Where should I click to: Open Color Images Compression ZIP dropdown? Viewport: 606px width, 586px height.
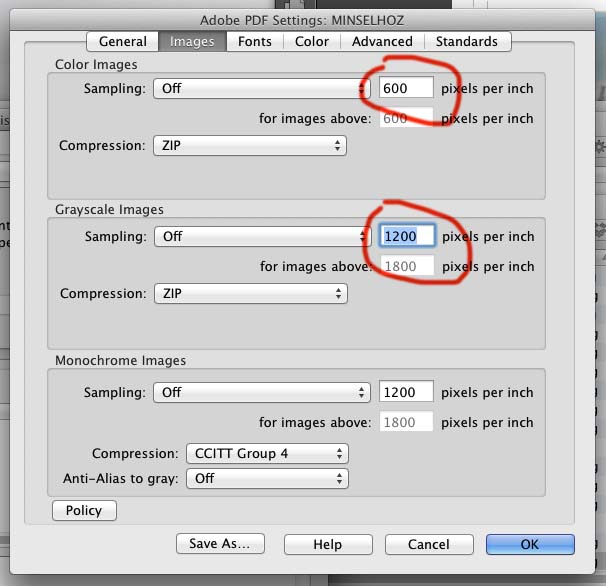tap(250, 146)
